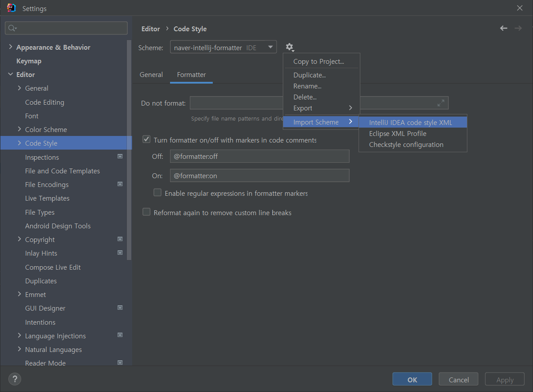Open Duplicates settings
Screen dimensions: 533x392
pyautogui.click(x=41, y=281)
